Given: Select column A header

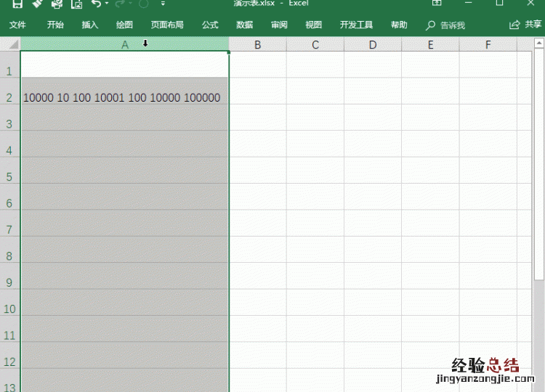Looking at the screenshot, I should tap(125, 44).
